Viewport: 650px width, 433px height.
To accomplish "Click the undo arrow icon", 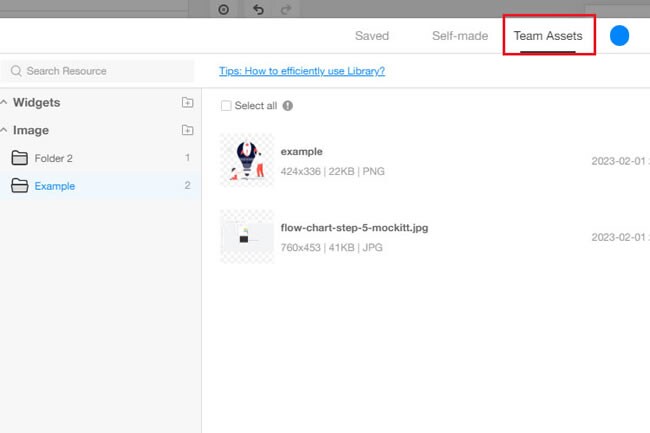I will pos(258,9).
